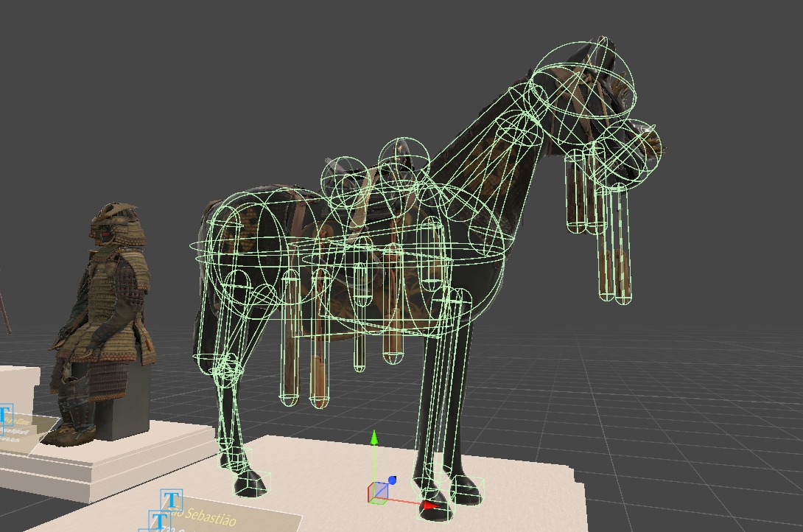Select the dark block behind the samurai

point(133,402)
